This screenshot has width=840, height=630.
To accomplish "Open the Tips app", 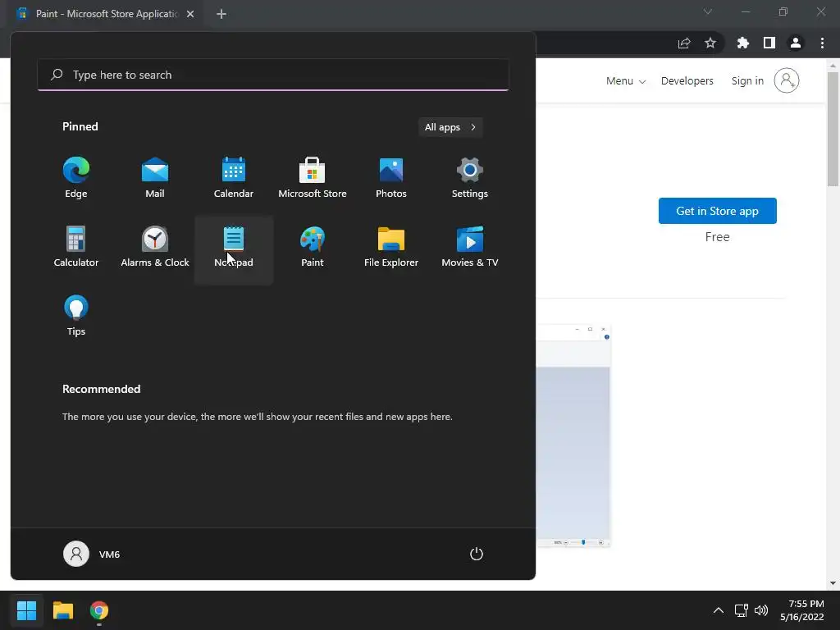I will coord(76,316).
